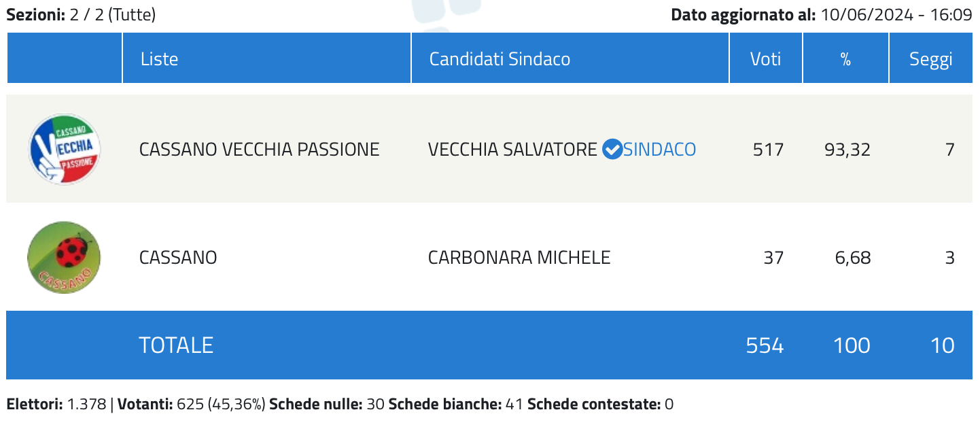Click the blue verified checkmark next to SINDACO
The image size is (980, 427).
(612, 149)
